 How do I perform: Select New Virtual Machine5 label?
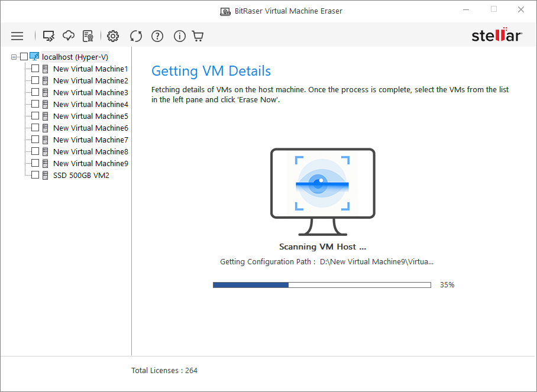(90, 116)
